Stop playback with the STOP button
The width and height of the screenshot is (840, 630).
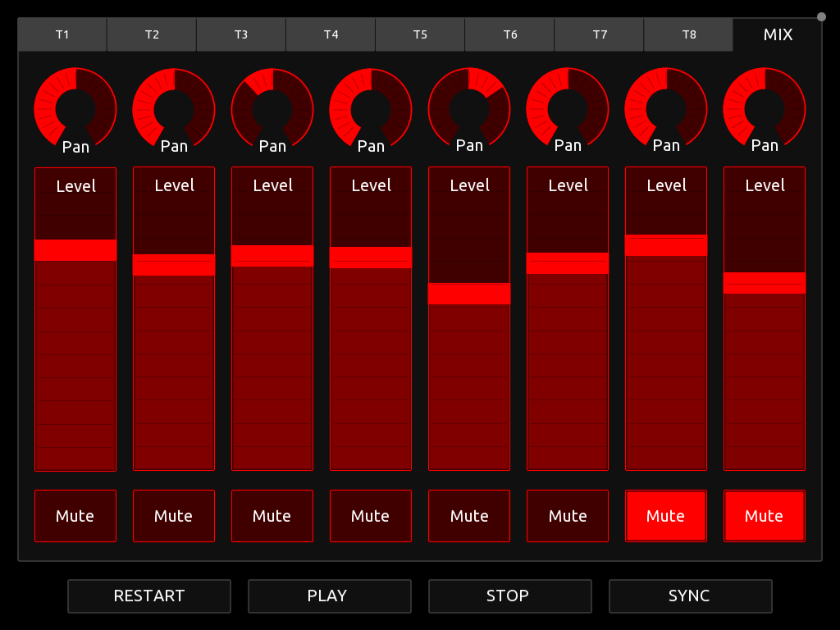coord(509,596)
